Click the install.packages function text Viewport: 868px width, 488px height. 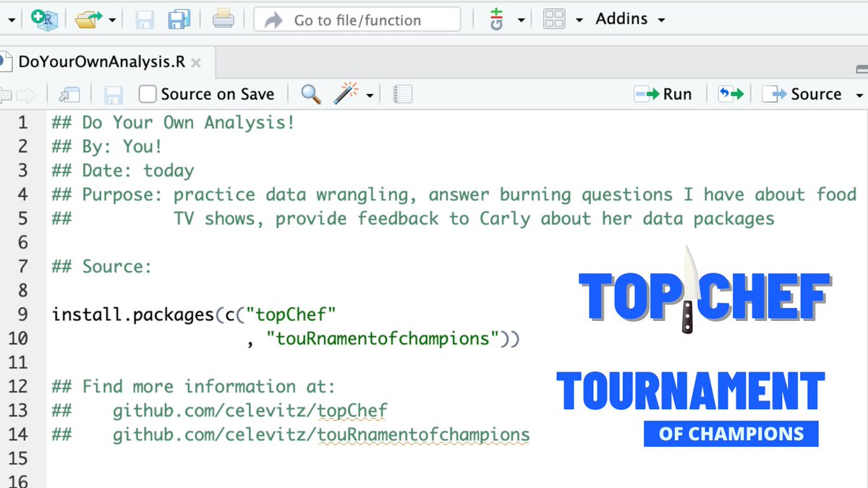(x=133, y=314)
